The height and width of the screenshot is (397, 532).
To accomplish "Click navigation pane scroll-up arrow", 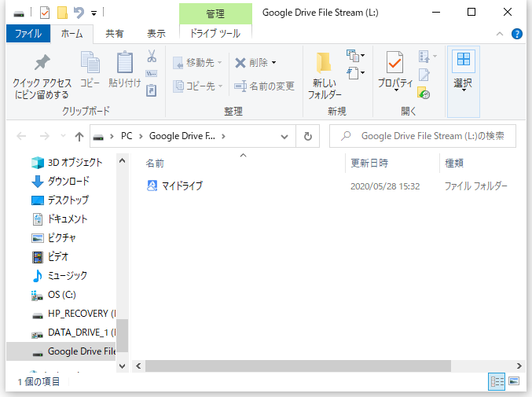I will tap(122, 161).
